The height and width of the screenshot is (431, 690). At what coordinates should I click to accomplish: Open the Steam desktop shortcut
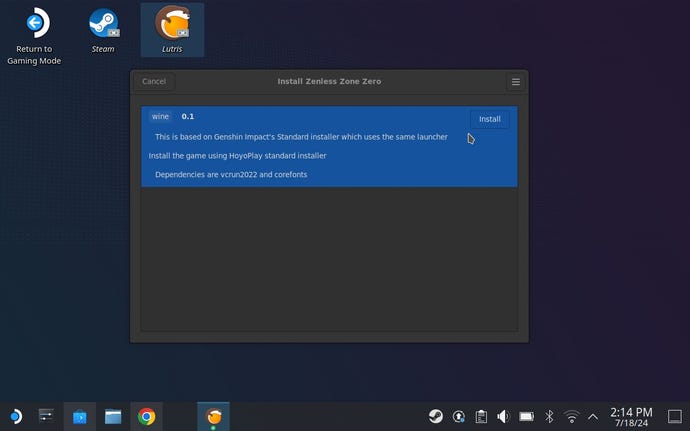pos(103,28)
